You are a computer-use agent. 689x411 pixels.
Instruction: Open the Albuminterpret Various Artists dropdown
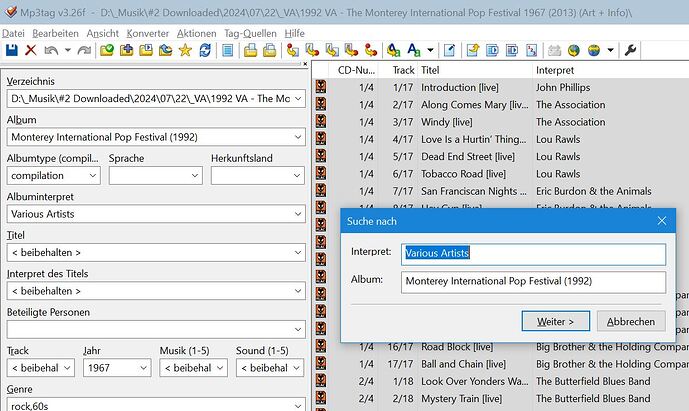(x=298, y=214)
